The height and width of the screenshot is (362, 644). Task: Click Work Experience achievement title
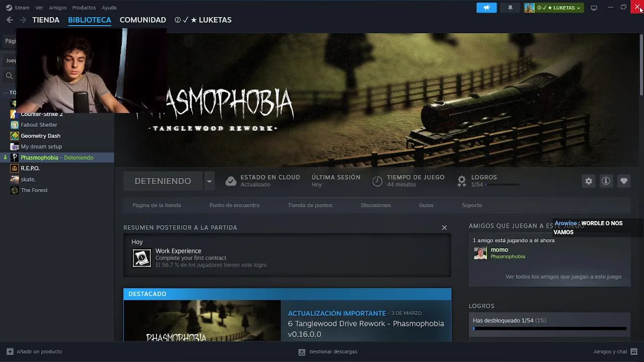coord(178,251)
